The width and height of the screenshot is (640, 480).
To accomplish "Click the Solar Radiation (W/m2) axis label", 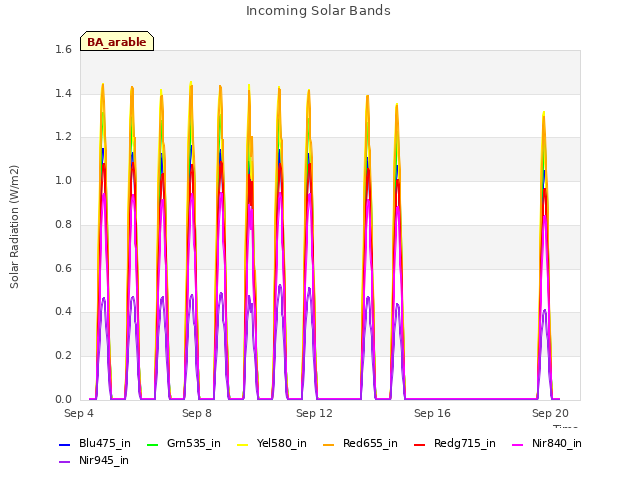I will (14, 227).
